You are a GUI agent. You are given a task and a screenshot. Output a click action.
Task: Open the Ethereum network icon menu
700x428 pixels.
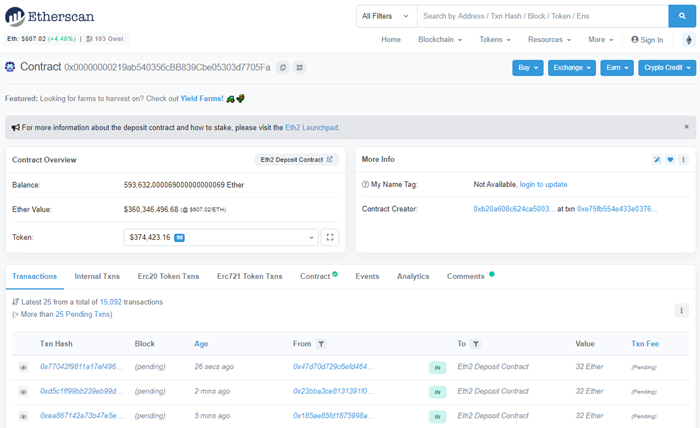(688, 40)
